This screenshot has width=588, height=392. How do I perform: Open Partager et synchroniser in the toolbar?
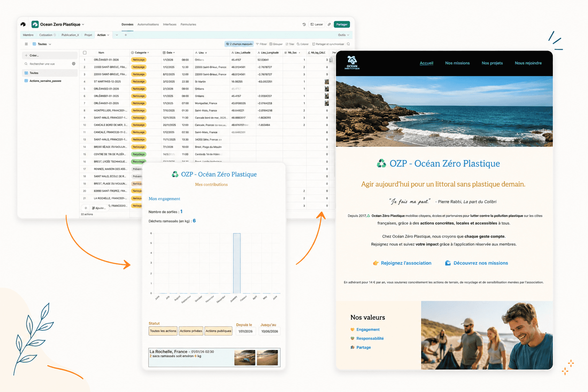tap(328, 44)
